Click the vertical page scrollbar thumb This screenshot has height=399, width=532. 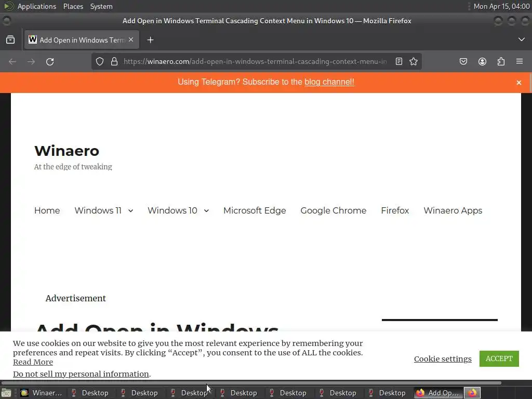[x=530, y=82]
